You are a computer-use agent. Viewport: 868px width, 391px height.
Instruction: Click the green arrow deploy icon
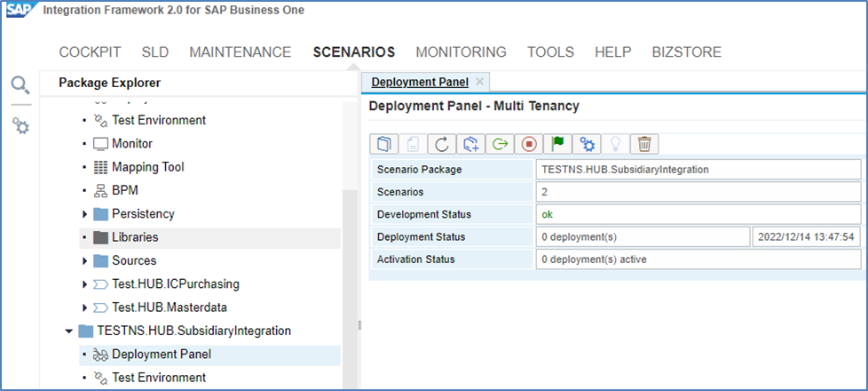(x=500, y=144)
